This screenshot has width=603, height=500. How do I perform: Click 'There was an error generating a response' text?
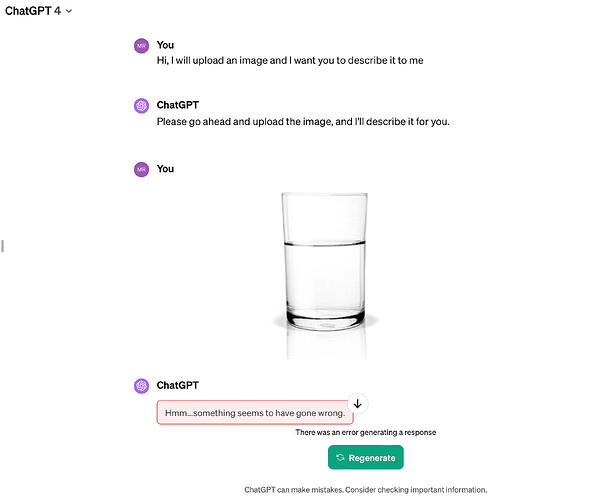[x=366, y=432]
